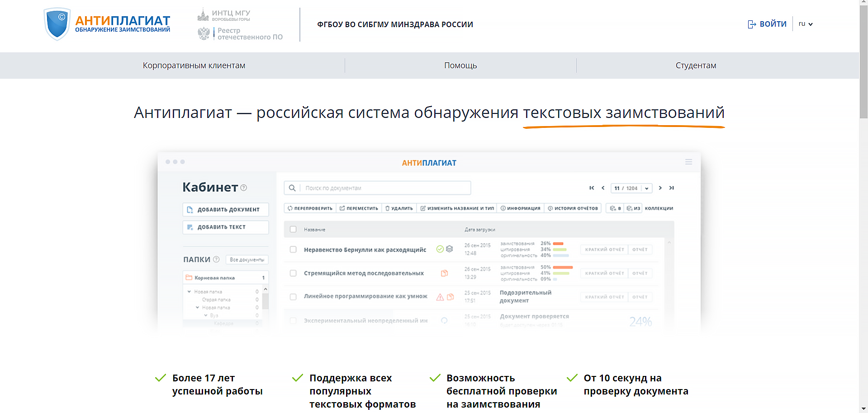Go to first page arrow icon
The height and width of the screenshot is (413, 868).
[x=592, y=188]
